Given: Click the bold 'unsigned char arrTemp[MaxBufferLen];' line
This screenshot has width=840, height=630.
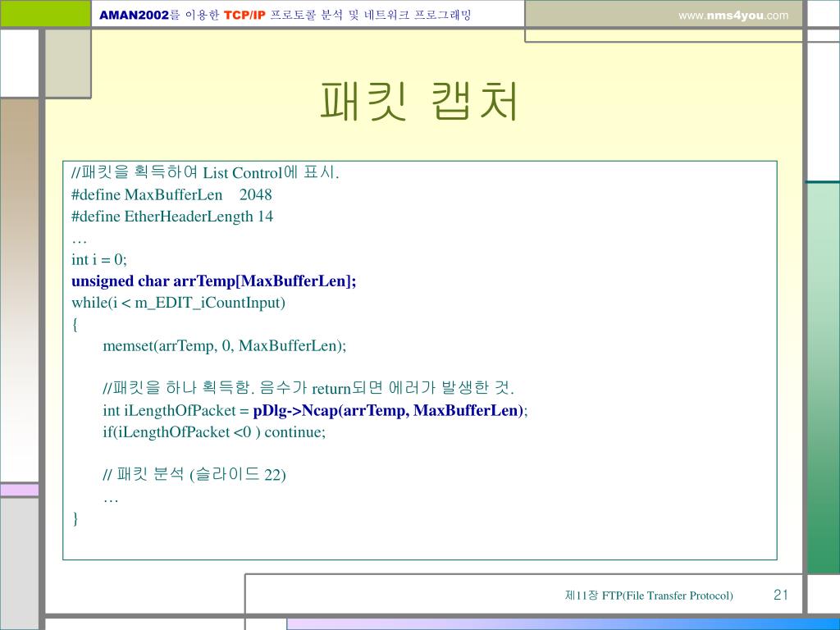Looking at the screenshot, I should coord(214,281).
